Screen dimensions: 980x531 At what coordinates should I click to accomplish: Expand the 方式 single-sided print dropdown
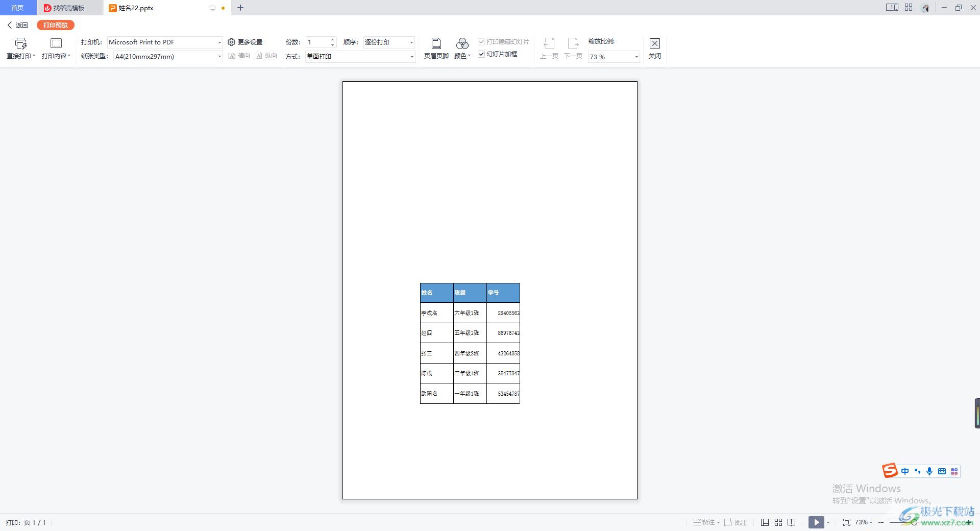pos(411,57)
